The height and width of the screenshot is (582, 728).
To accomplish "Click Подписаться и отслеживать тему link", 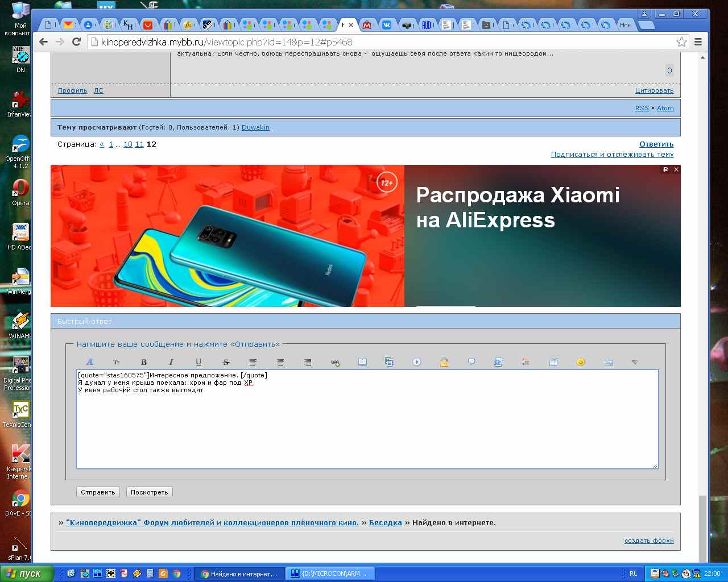I will 612,155.
